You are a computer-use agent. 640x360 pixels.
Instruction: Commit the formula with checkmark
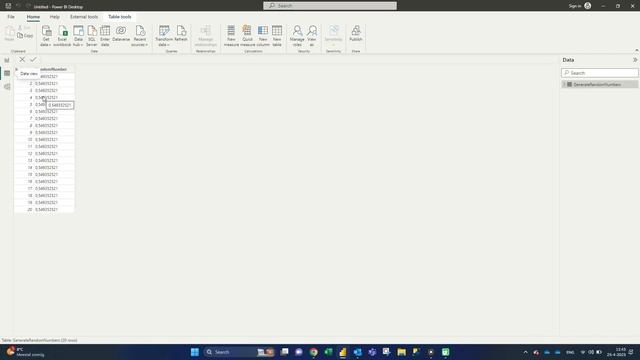click(x=33, y=60)
